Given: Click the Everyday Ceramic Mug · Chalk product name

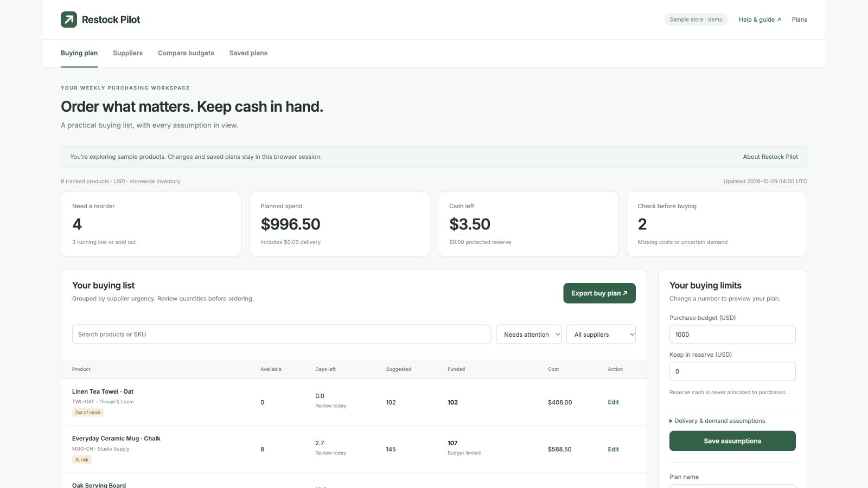Looking at the screenshot, I should [x=116, y=439].
